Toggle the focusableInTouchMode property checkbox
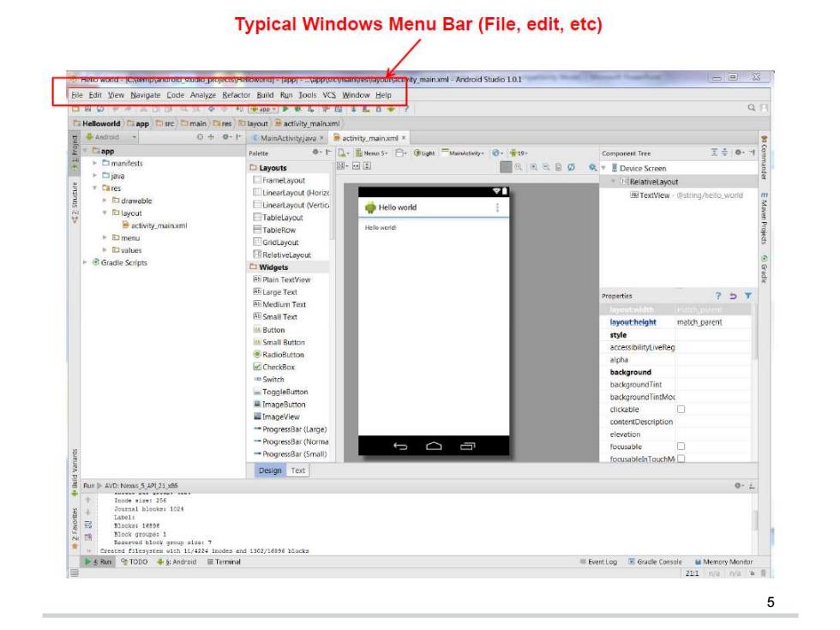This screenshot has width=840, height=630. coord(681,459)
